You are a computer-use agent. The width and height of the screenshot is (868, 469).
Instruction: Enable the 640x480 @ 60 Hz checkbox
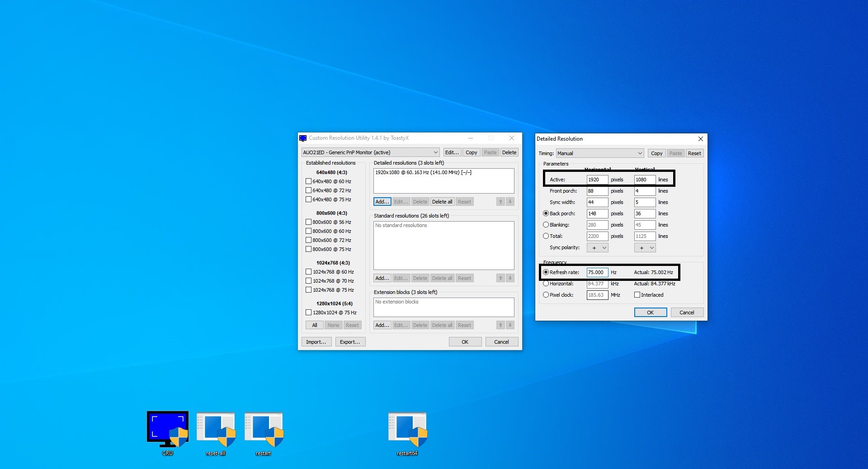tap(309, 181)
